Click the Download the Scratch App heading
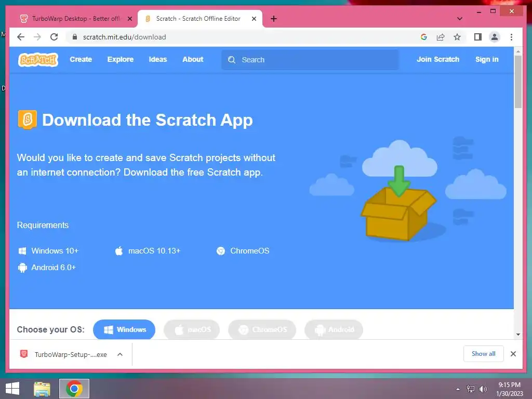 (147, 120)
